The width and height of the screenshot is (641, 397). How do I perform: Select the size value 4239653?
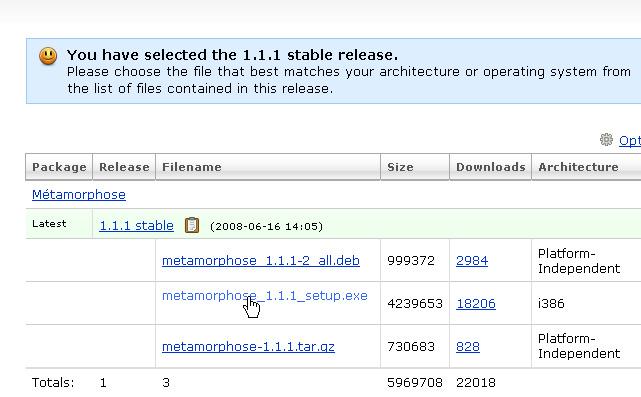pyautogui.click(x=415, y=303)
